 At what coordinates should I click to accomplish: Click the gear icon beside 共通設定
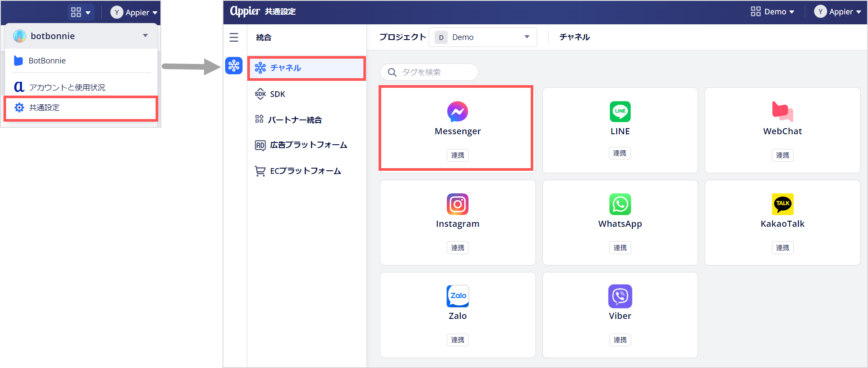(x=19, y=107)
